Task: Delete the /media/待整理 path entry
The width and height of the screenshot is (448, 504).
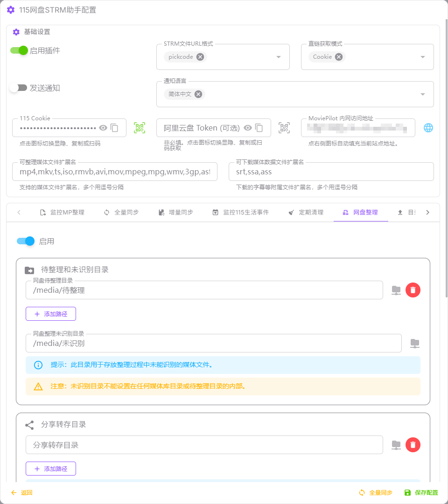Action: [413, 290]
